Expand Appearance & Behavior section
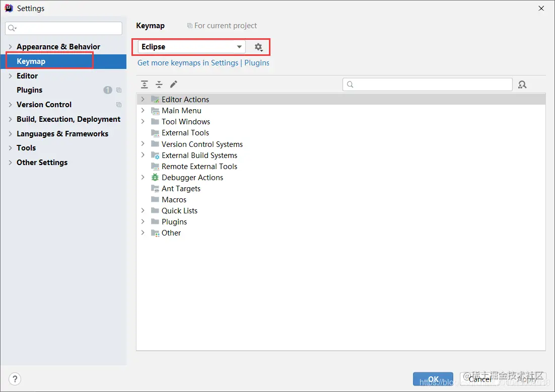Viewport: 555px width, 392px height. click(x=10, y=47)
